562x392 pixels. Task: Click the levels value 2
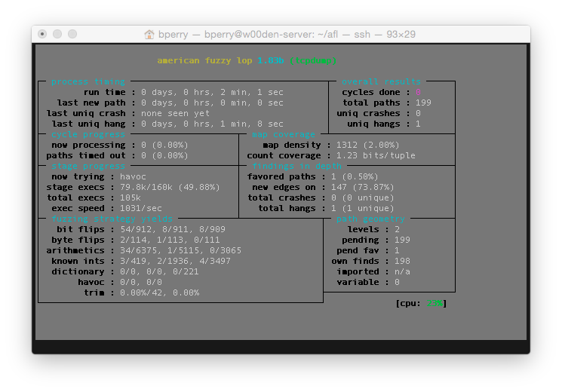[397, 229]
